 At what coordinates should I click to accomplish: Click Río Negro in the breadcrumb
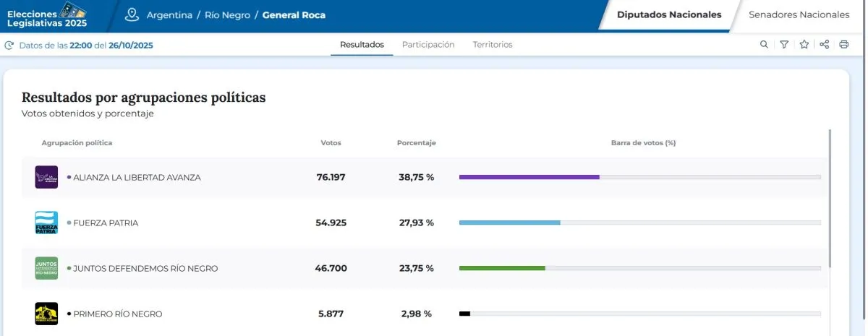(x=227, y=15)
